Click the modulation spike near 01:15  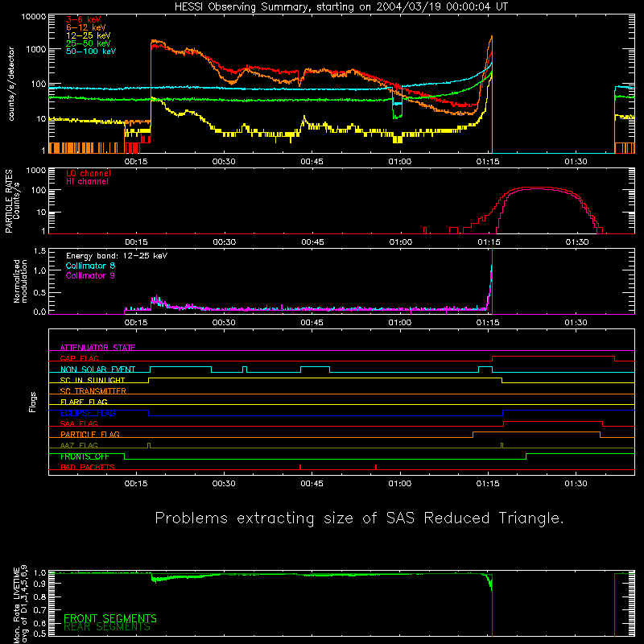click(491, 281)
